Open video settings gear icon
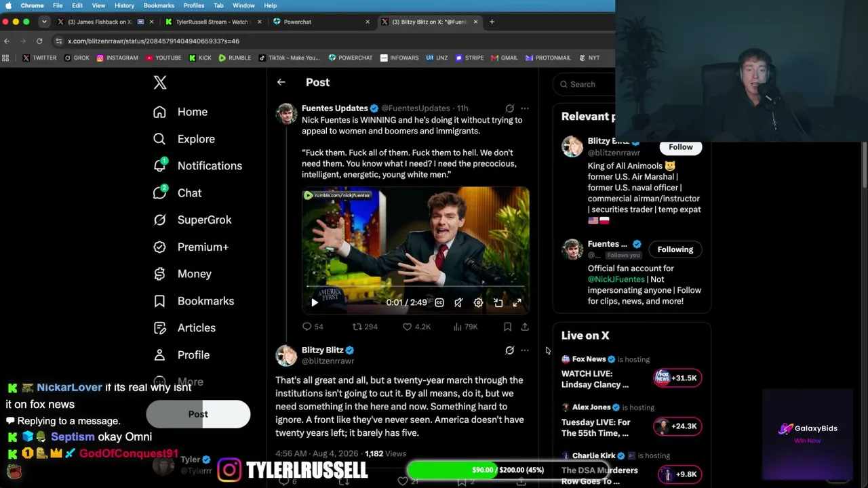868x488 pixels. 478,303
